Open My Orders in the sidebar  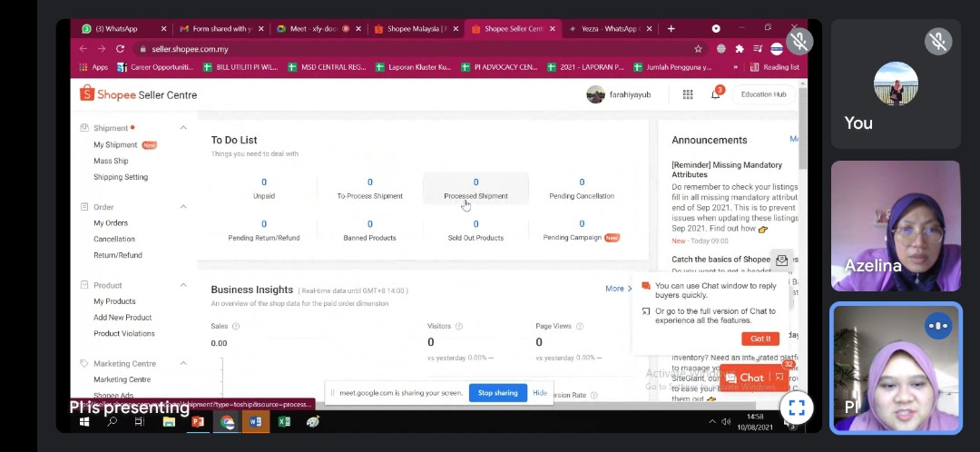(x=111, y=223)
